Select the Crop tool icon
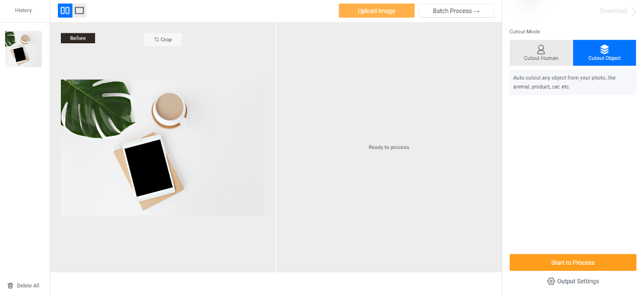This screenshot has width=644, height=296. pyautogui.click(x=156, y=39)
